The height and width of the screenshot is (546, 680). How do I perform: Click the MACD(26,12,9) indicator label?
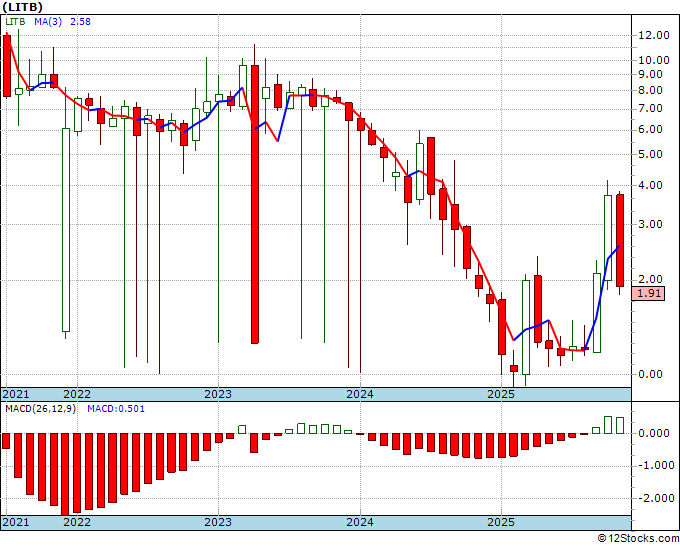point(40,409)
